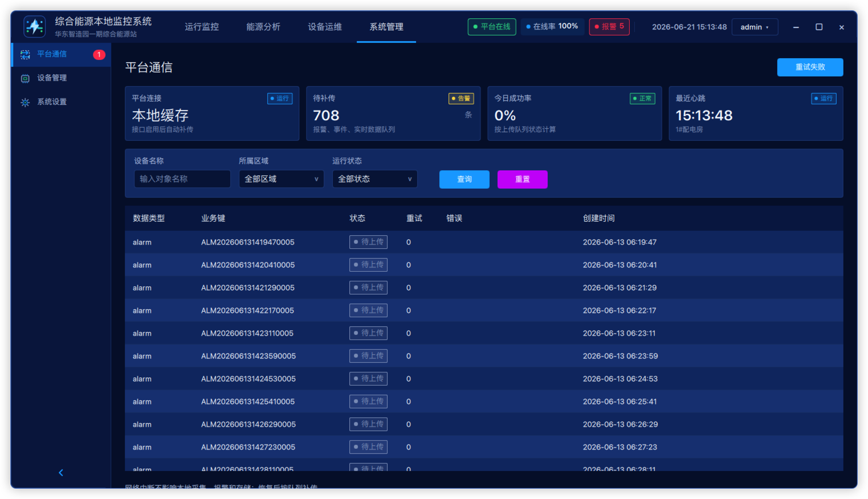Click the header clock 2026-06-21 15:13:48
The height and width of the screenshot is (499, 868).
point(689,27)
